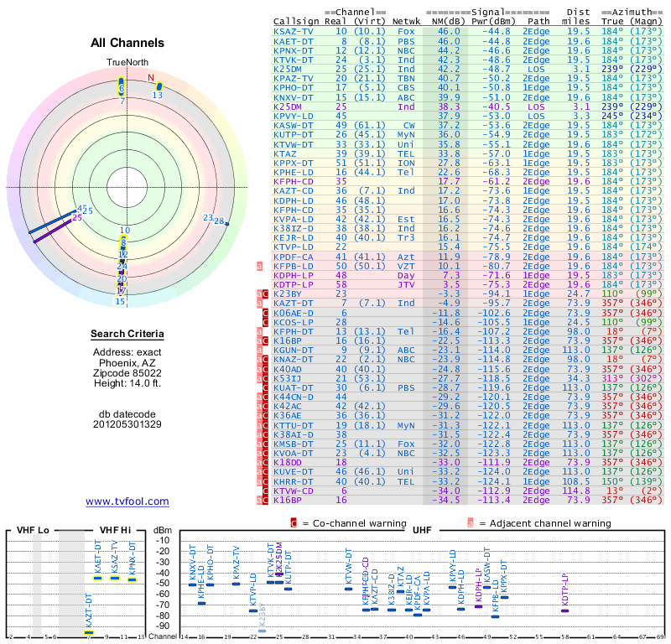The height and width of the screenshot is (644, 671).
Task: Click the JTV network cell
Action: [x=406, y=284]
